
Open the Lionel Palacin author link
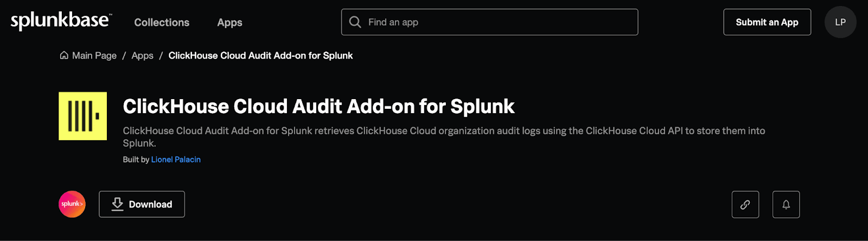(x=176, y=159)
